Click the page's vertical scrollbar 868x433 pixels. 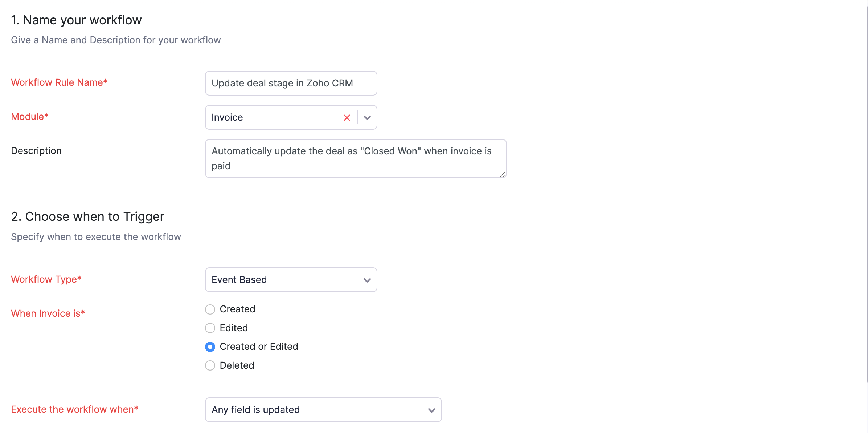867,182
